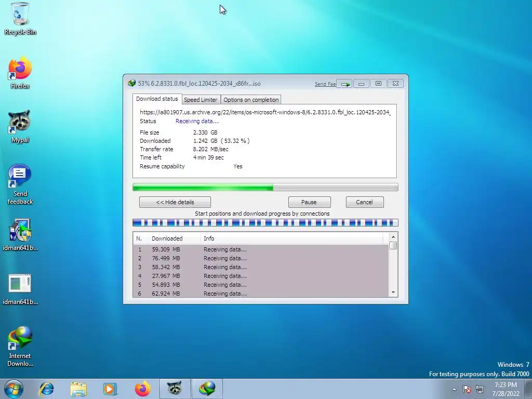Click the 8.202 MB/sec transfer rate value
This screenshot has height=399, width=532.
pyautogui.click(x=211, y=149)
